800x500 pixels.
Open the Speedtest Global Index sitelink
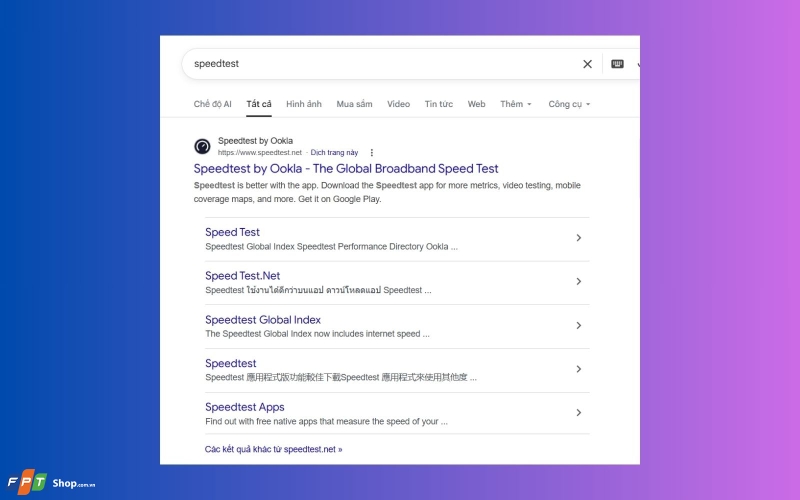pyautogui.click(x=263, y=320)
